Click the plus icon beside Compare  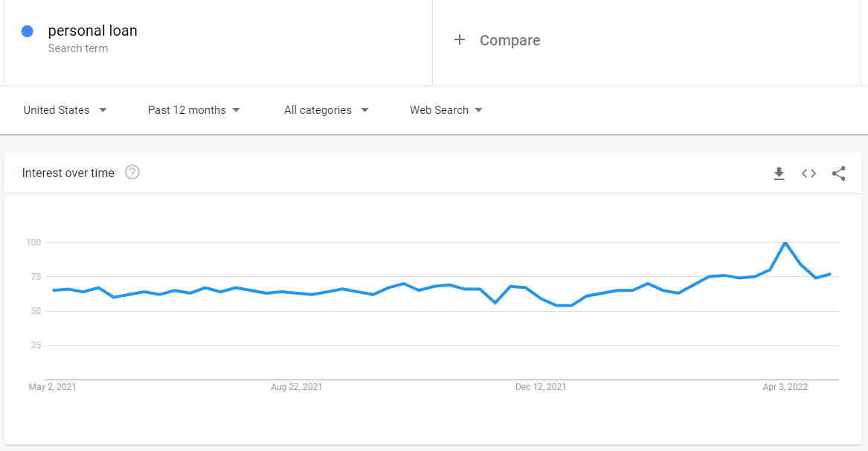point(460,40)
